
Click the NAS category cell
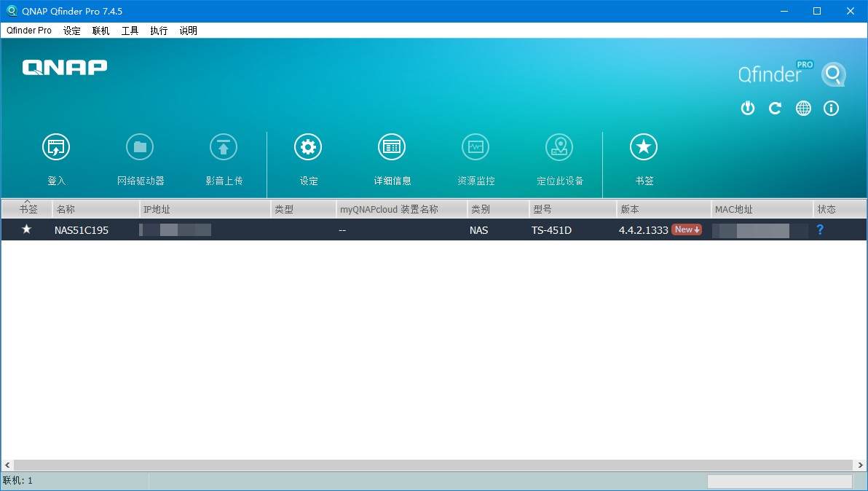pos(479,230)
